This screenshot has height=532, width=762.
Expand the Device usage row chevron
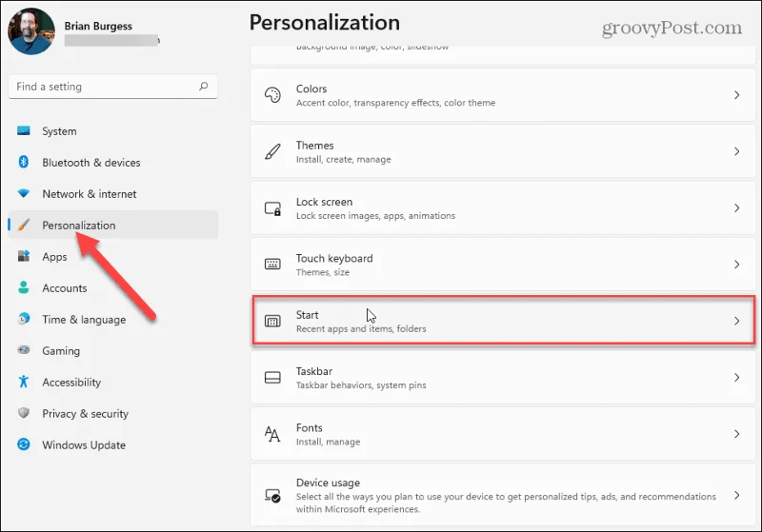point(736,495)
